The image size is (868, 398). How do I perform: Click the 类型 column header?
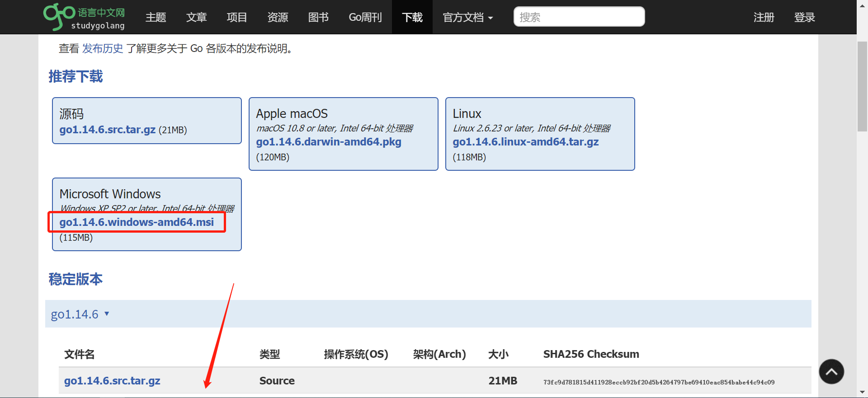[x=270, y=354]
